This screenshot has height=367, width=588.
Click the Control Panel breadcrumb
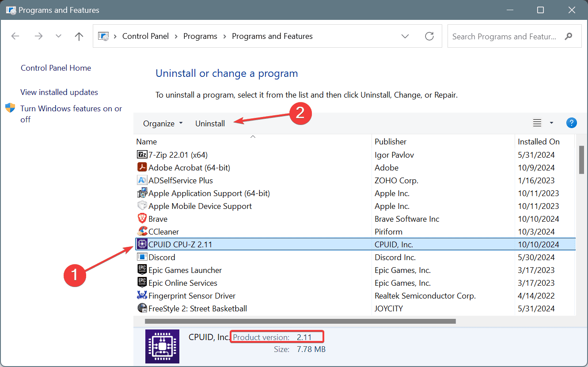(145, 36)
